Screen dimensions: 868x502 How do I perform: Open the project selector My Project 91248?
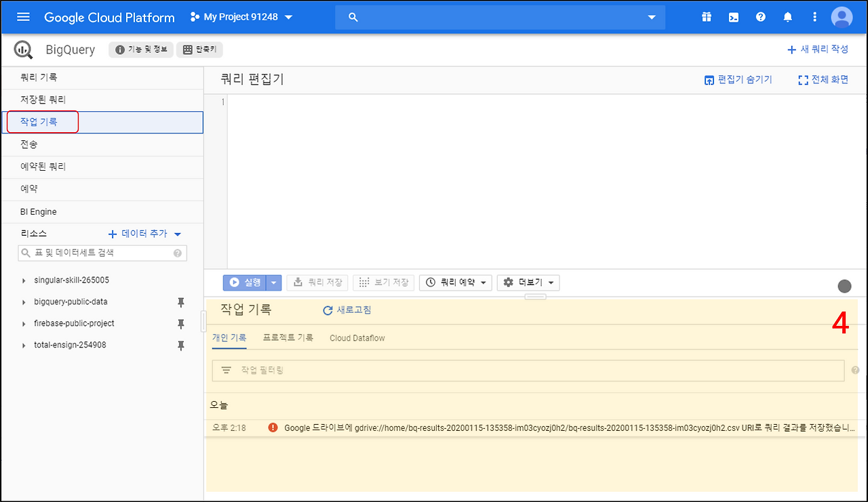241,17
